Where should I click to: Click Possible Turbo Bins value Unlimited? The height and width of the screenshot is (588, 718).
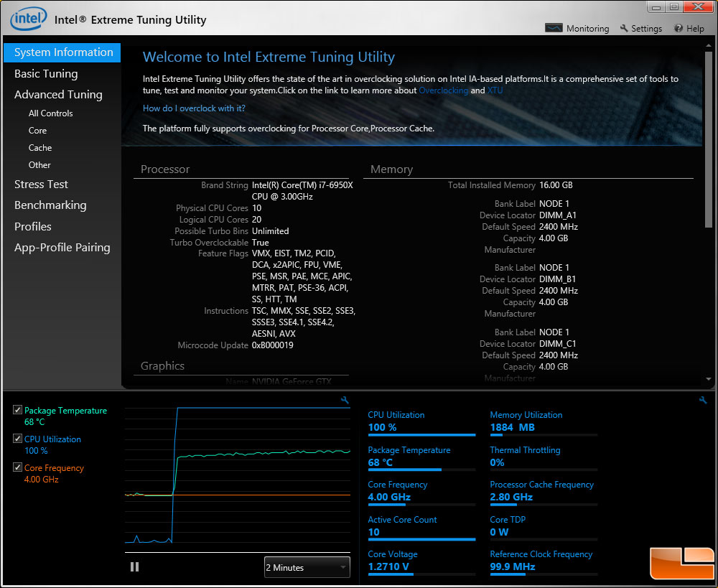(270, 231)
